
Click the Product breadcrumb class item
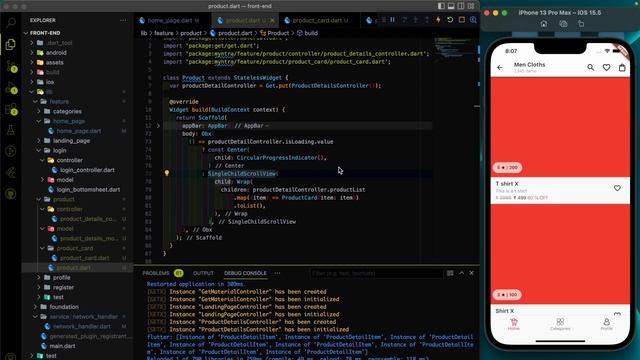[x=274, y=33]
